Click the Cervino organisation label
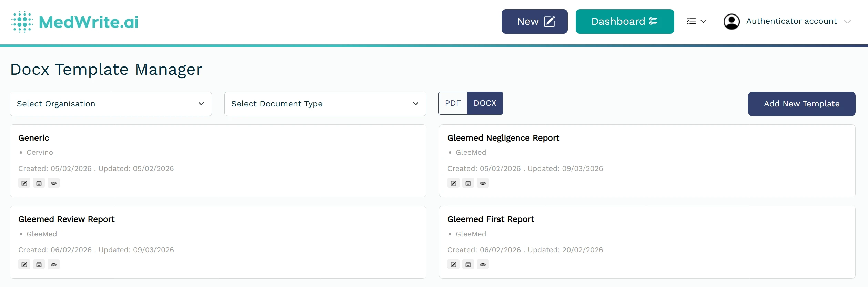This screenshot has height=287, width=868. [x=40, y=152]
